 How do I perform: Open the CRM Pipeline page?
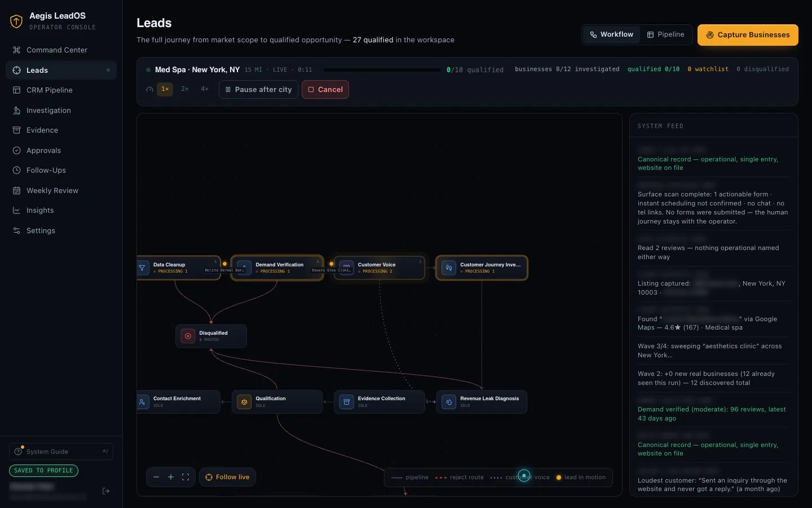tap(61, 90)
